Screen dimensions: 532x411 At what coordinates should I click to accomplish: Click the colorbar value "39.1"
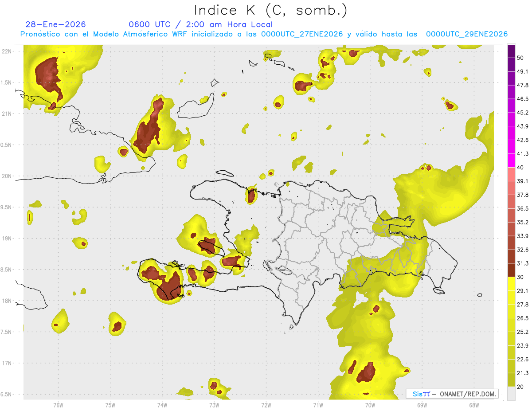pyautogui.click(x=523, y=181)
